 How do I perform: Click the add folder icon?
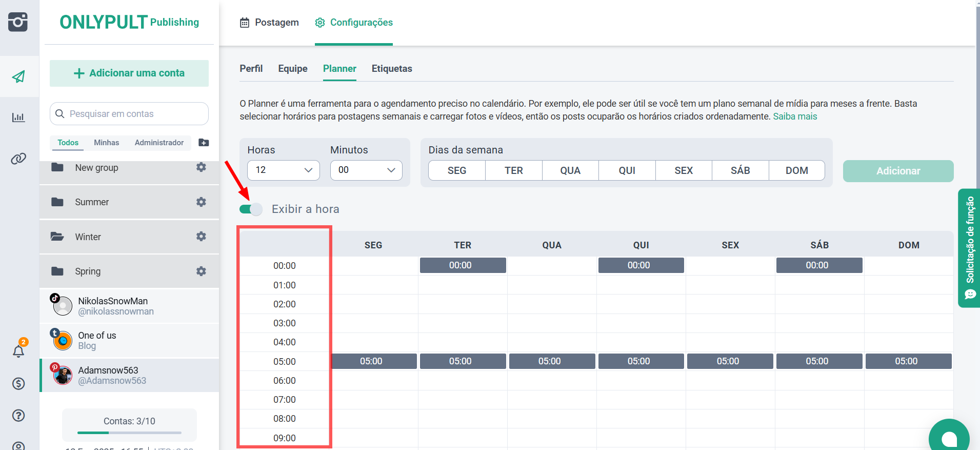tap(204, 143)
